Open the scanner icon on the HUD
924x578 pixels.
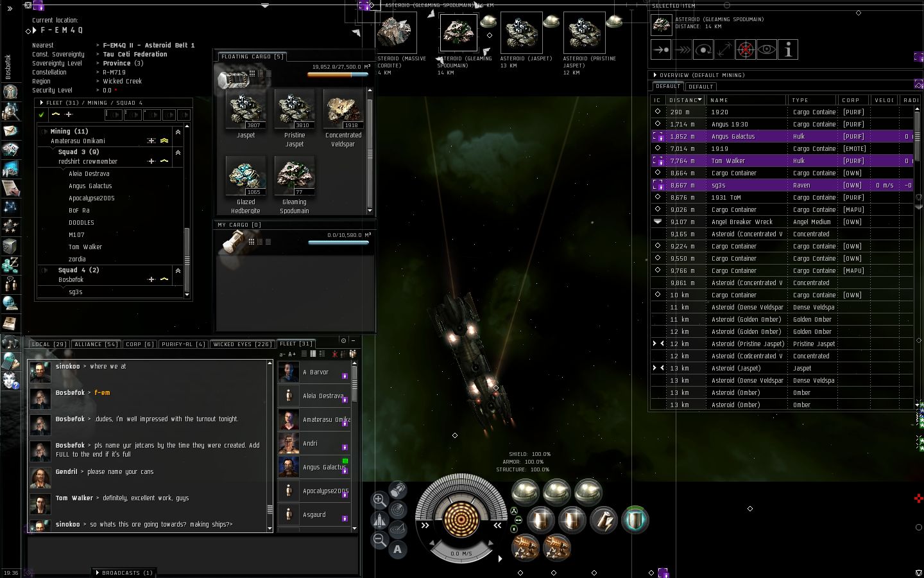click(398, 510)
